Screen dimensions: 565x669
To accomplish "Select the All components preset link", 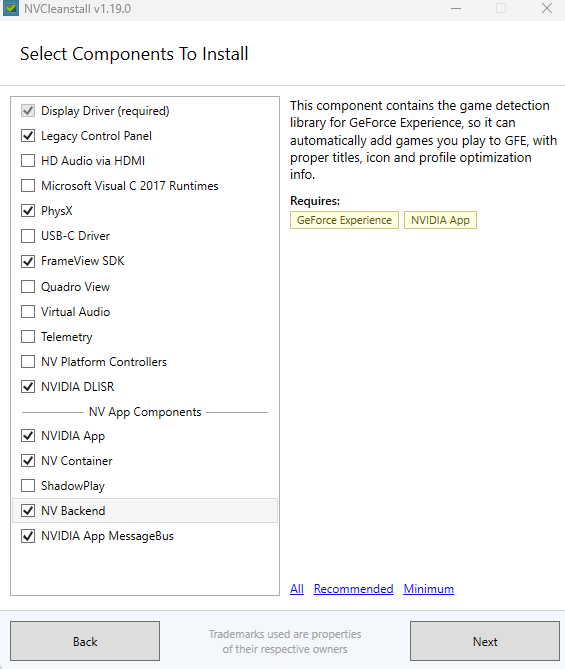I will tap(297, 589).
